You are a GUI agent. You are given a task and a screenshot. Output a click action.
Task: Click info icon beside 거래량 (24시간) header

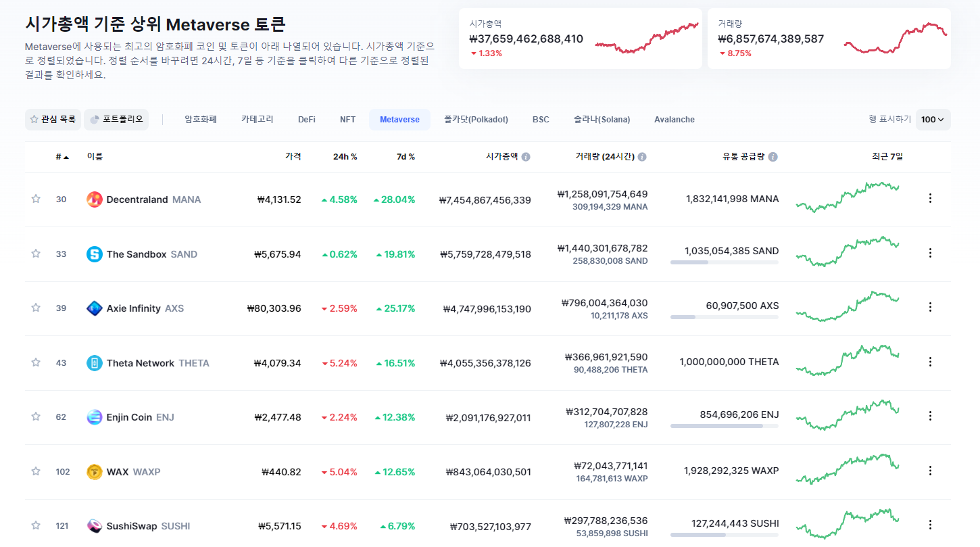click(642, 157)
